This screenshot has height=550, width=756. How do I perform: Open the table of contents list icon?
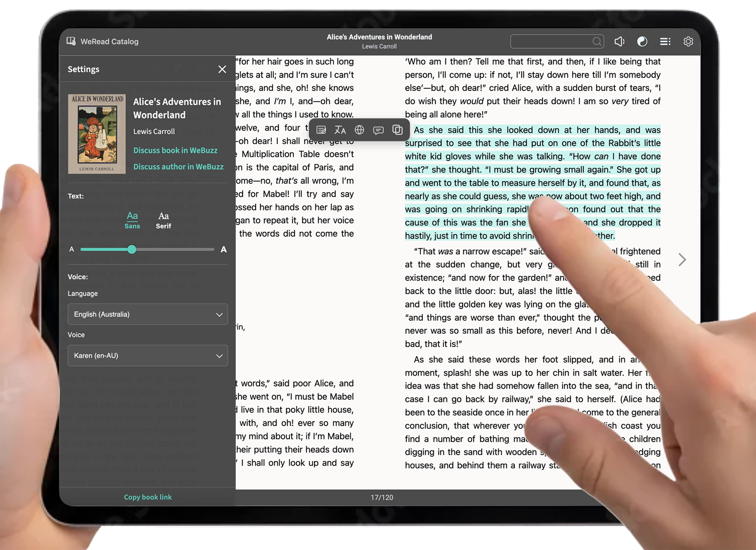pyautogui.click(x=665, y=42)
